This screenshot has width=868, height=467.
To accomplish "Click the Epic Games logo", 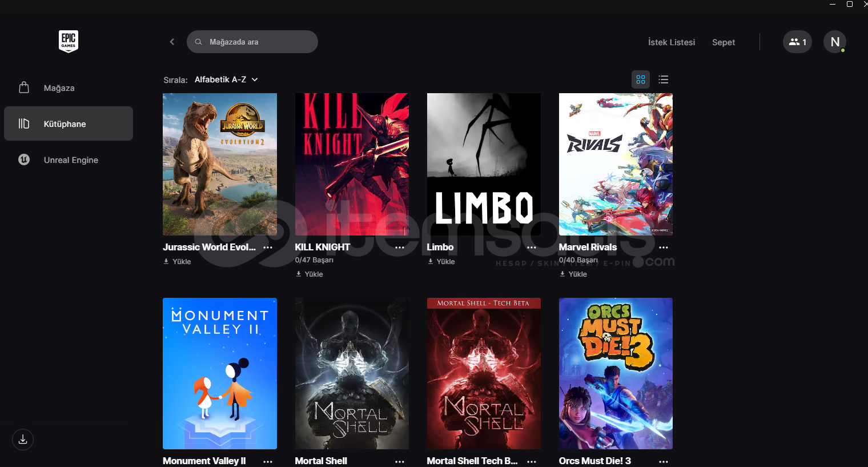I will pyautogui.click(x=69, y=41).
